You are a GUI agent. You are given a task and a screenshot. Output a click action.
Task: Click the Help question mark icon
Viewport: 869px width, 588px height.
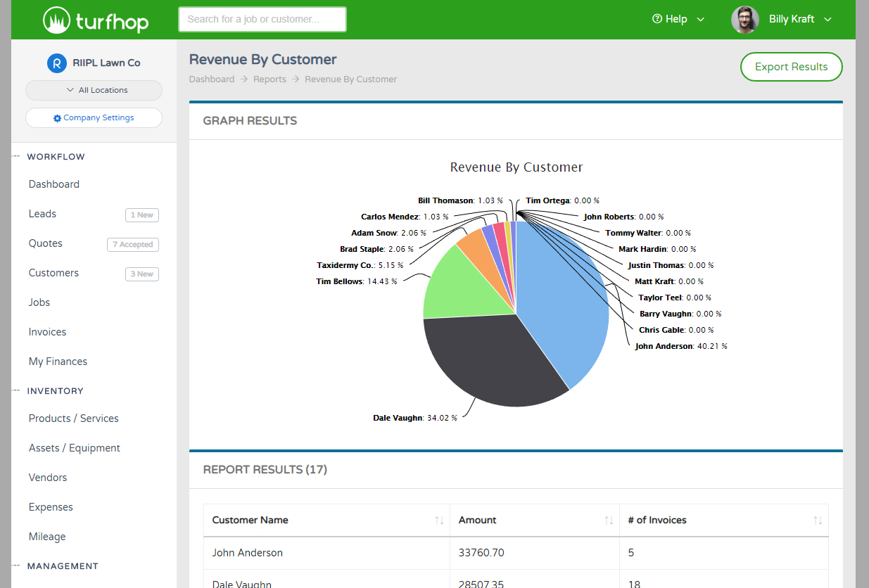pyautogui.click(x=657, y=19)
